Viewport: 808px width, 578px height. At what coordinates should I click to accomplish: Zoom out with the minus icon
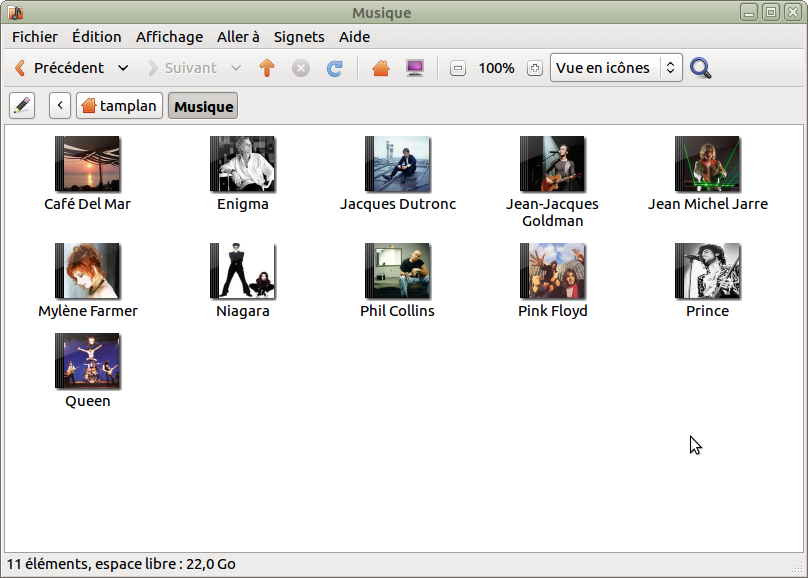458,68
